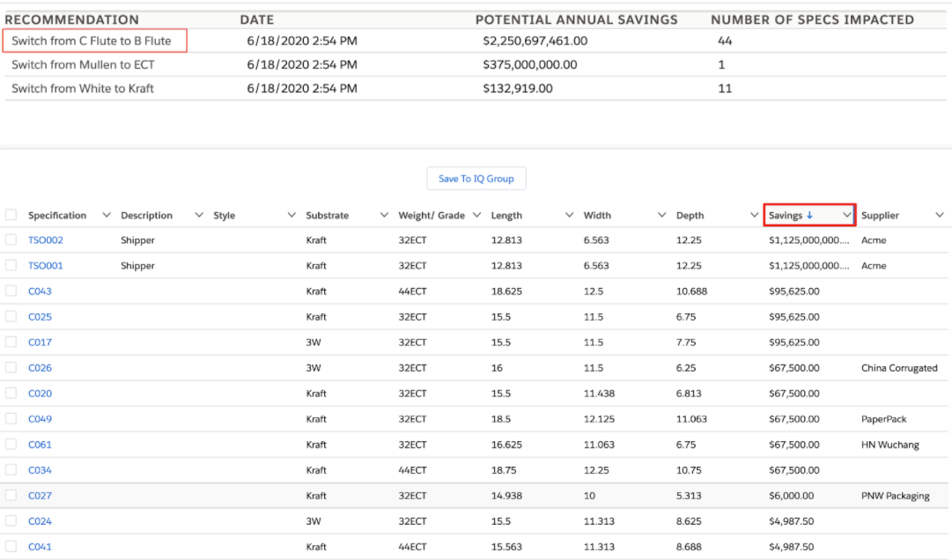Click the Savings sort arrow icon
This screenshot has height=560, width=952.
pyautogui.click(x=809, y=216)
